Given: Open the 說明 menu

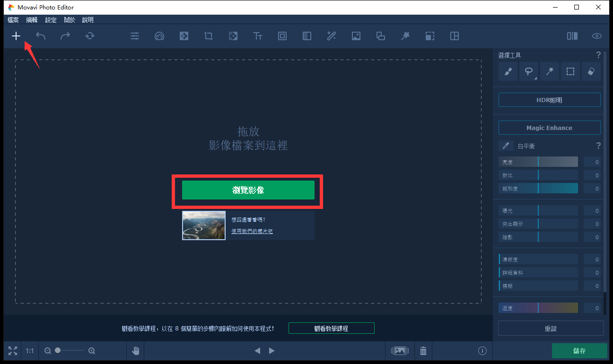Looking at the screenshot, I should [x=88, y=20].
